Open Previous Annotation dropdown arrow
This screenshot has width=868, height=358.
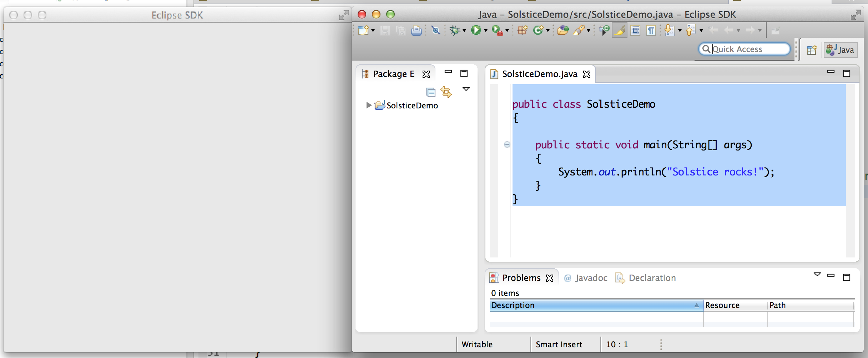point(701,31)
